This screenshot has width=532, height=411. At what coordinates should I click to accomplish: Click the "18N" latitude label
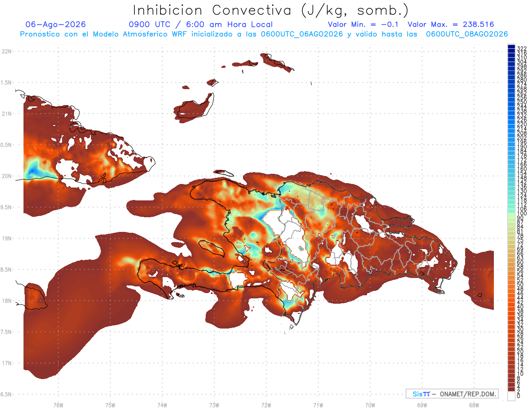[6, 301]
